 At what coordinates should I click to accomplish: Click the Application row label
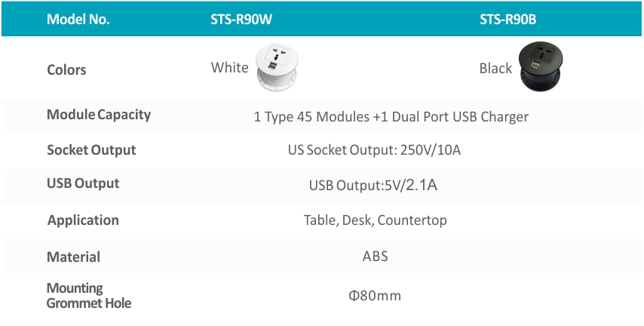83,220
